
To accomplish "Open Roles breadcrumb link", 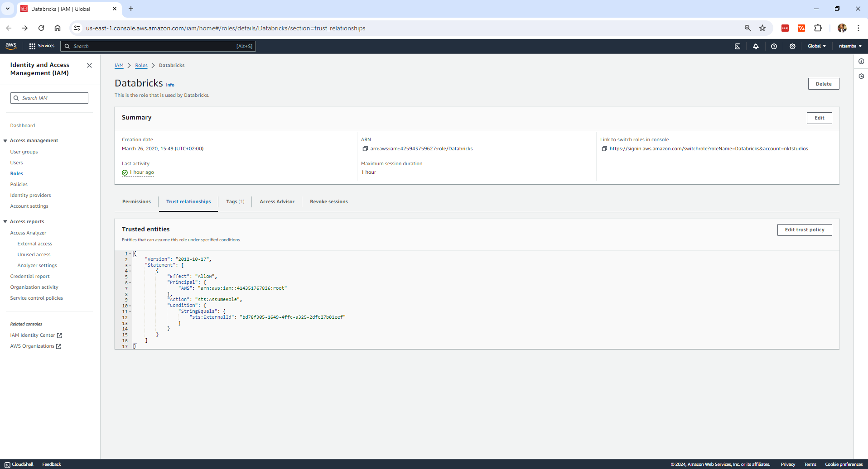I will (x=141, y=66).
